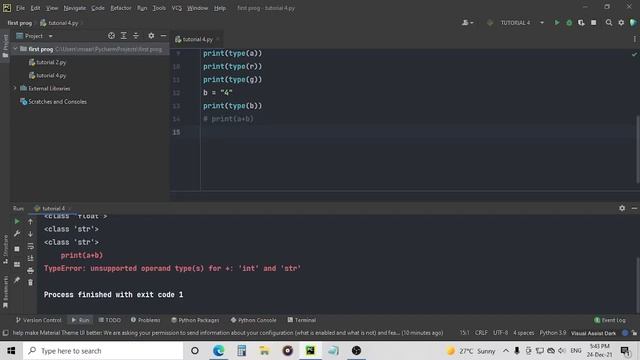Open the Problems tool window
640x360 pixels.
tap(145, 320)
